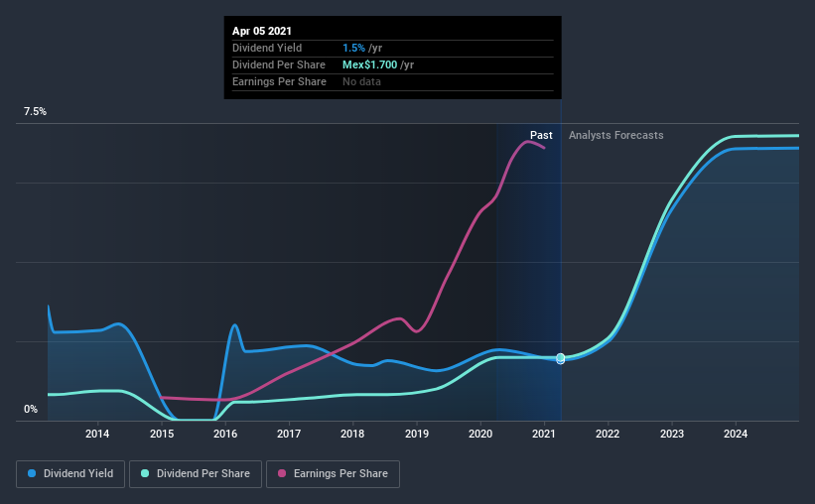Click the 2024 x-axis year label
The image size is (815, 504).
coord(736,434)
